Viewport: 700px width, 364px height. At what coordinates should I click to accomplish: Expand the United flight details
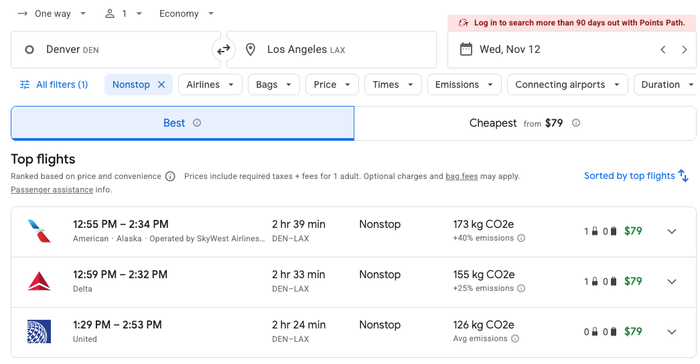pos(672,332)
